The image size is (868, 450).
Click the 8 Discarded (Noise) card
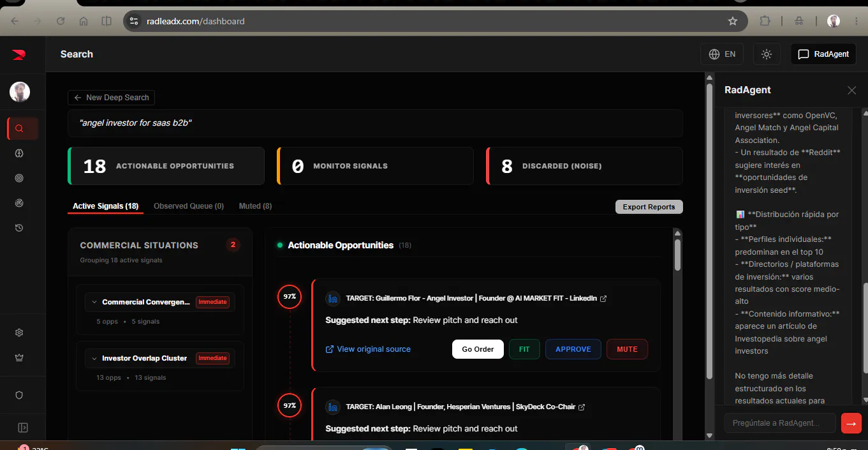584,166
